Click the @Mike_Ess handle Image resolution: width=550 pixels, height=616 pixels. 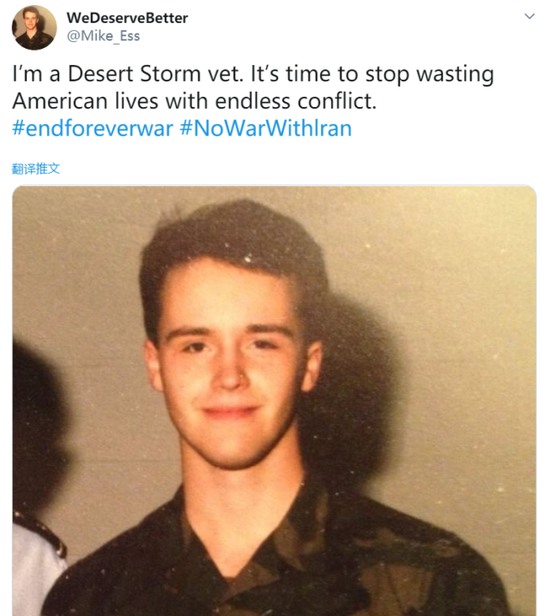103,36
